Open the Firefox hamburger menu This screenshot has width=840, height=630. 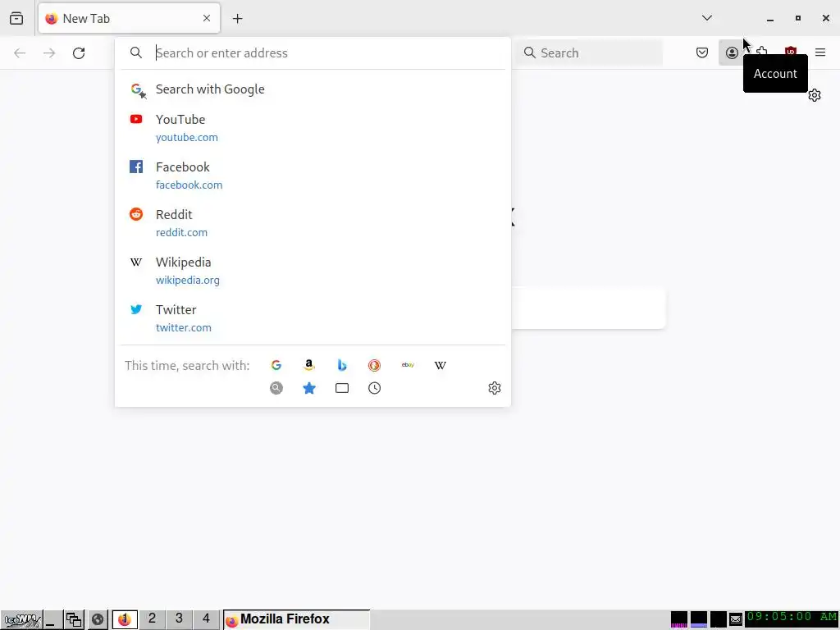coord(820,52)
